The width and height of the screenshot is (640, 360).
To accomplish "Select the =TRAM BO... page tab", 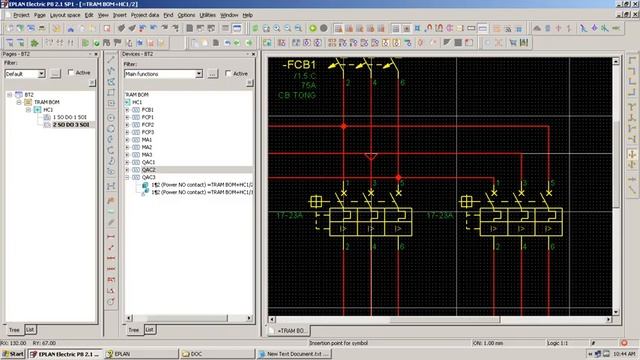I will point(289,330).
